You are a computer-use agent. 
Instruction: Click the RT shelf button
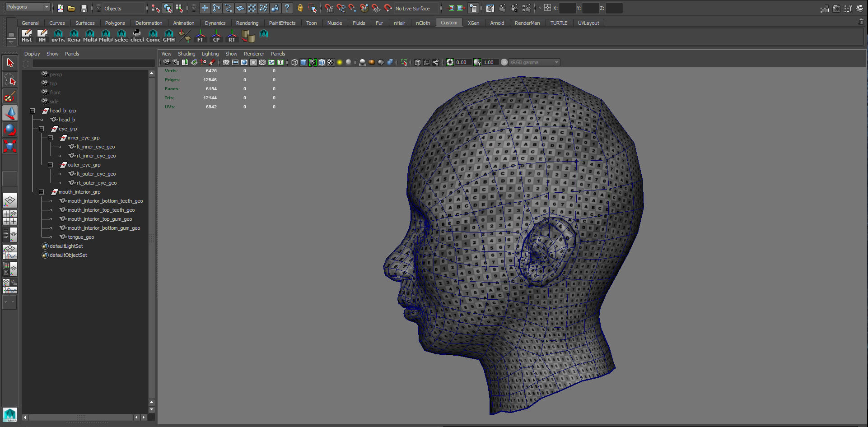click(x=232, y=36)
